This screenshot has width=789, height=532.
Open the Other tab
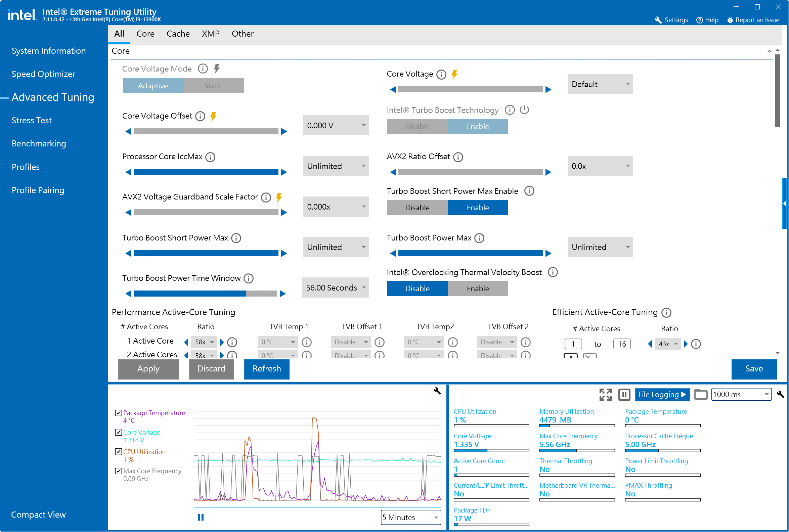coord(242,34)
